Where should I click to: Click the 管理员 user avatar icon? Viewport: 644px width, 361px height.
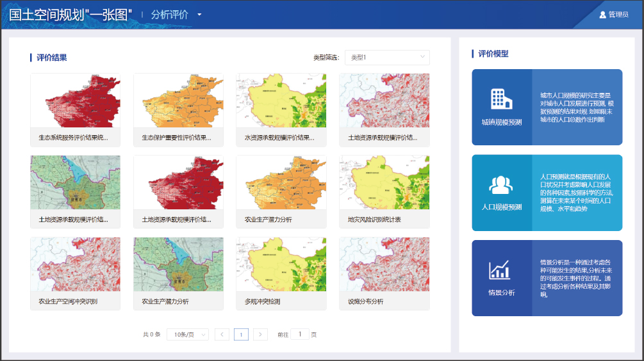pyautogui.click(x=602, y=15)
